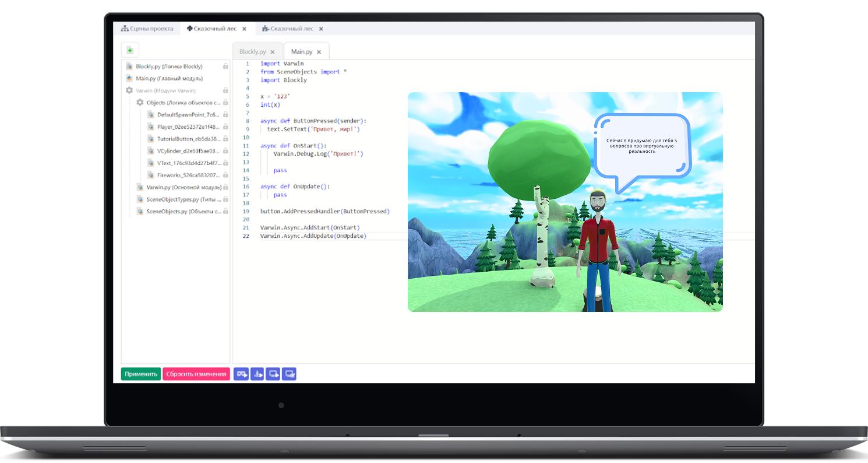Image resolution: width=868 pixels, height=463 pixels.
Task: Click lock icon on DefaultSpawnPoint row
Action: coord(225,115)
